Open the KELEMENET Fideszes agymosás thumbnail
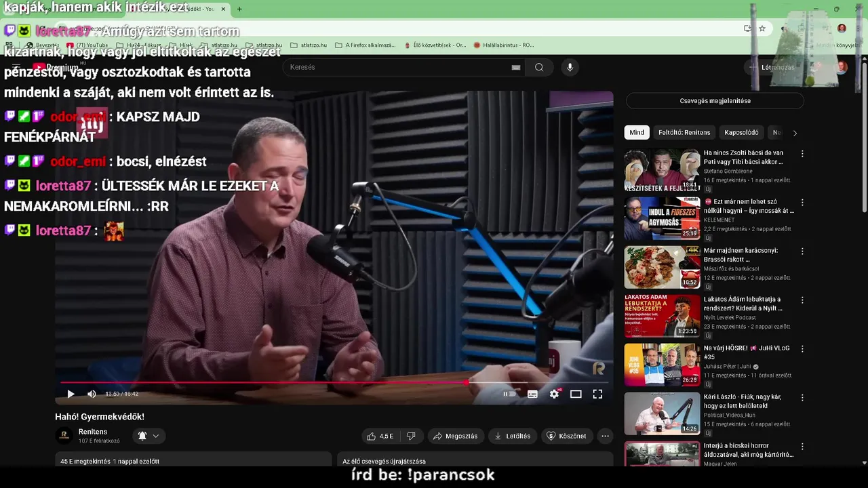This screenshot has height=488, width=868. point(662,219)
